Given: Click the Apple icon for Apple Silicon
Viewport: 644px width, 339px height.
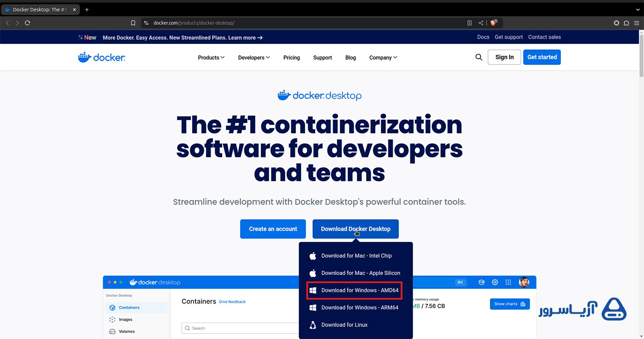Looking at the screenshot, I should 313,273.
